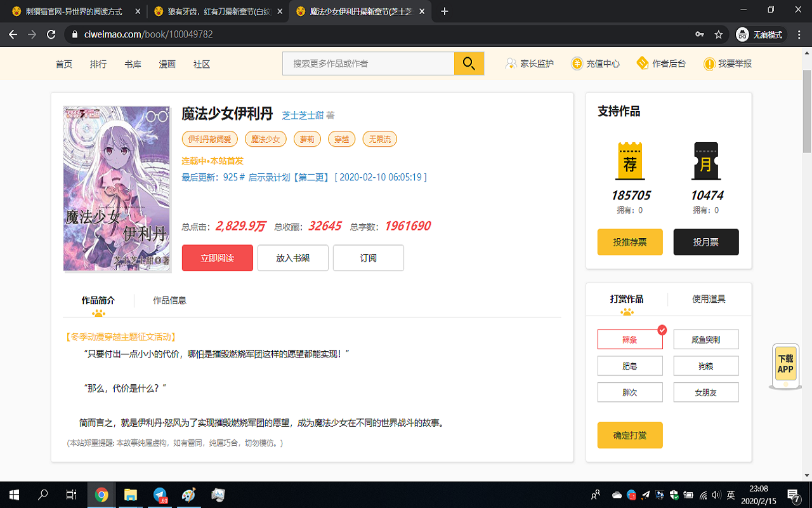The height and width of the screenshot is (508, 812).
Task: Bookmark this page with star icon
Action: coord(718,34)
